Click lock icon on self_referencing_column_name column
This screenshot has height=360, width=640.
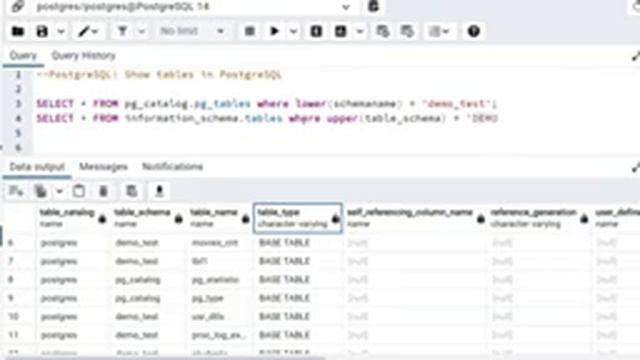pos(481,219)
